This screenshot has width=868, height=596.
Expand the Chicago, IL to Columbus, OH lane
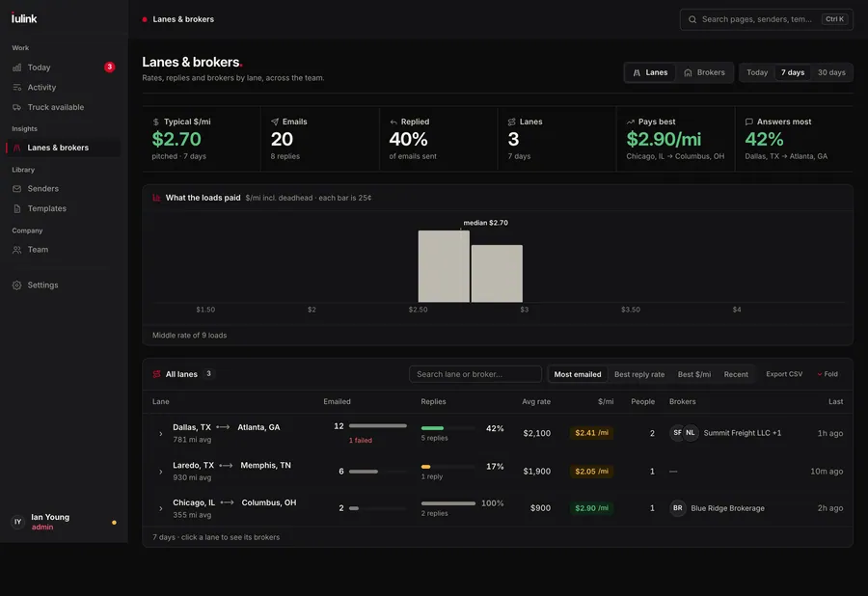point(160,508)
